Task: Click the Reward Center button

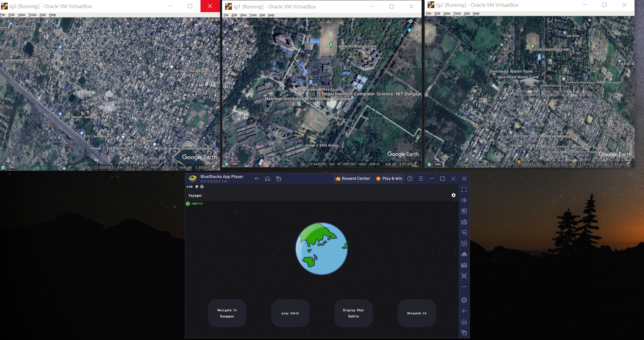Action: 353,179
